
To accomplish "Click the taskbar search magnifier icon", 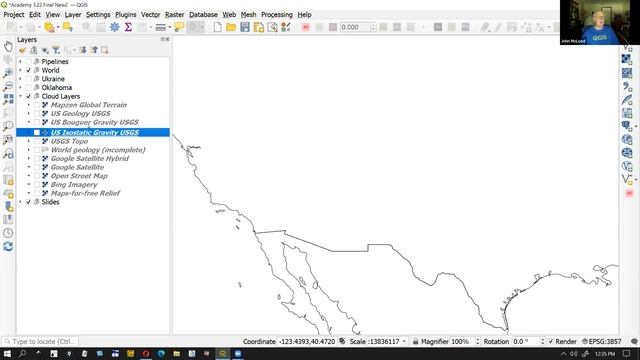I will [22, 353].
